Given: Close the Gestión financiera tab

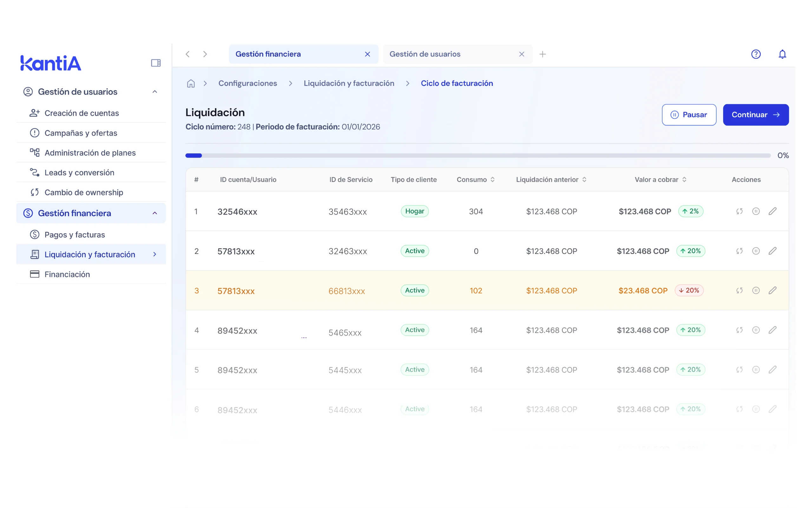Looking at the screenshot, I should pyautogui.click(x=367, y=54).
